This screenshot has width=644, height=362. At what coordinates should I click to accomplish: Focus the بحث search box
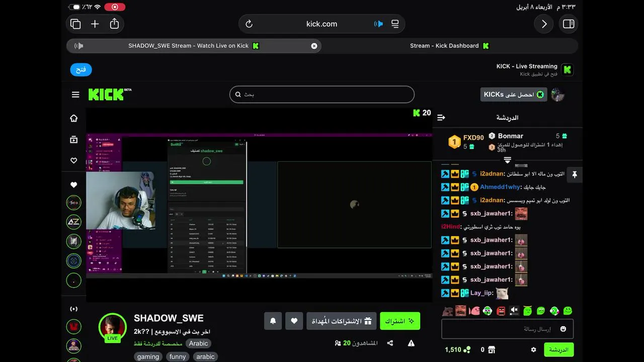[x=322, y=94]
